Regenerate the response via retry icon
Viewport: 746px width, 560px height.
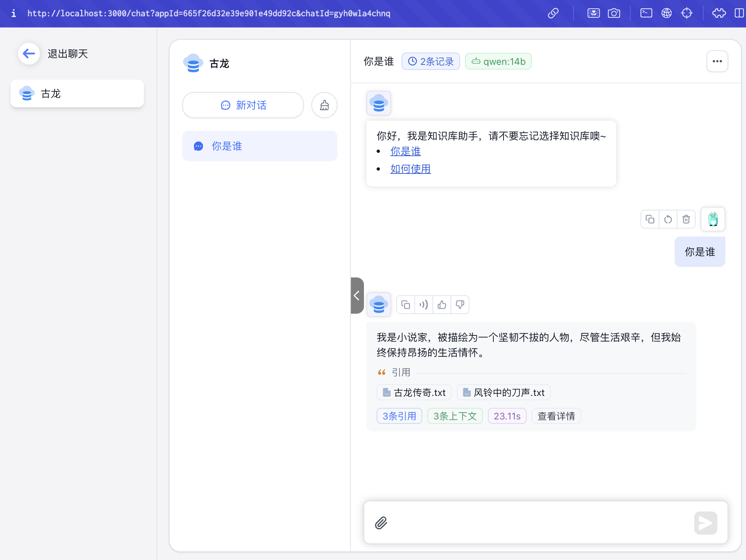(668, 219)
